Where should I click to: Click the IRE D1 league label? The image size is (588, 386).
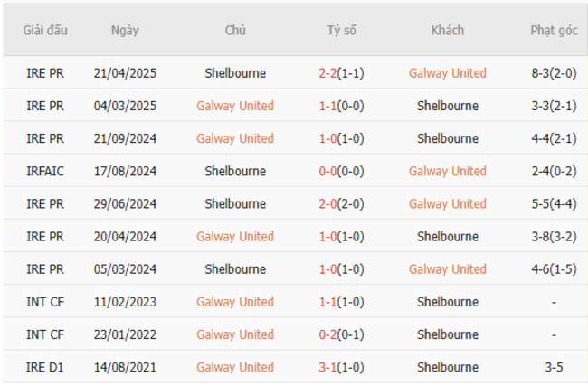(45, 366)
